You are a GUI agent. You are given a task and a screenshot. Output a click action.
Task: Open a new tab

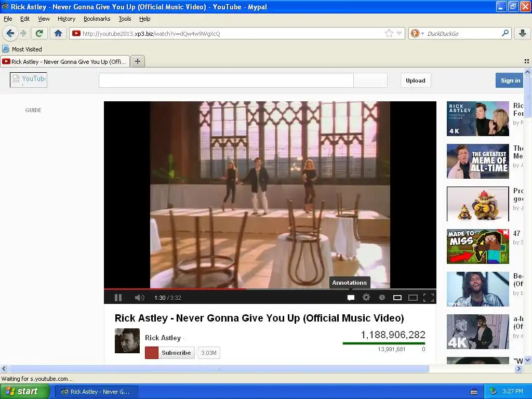point(137,61)
